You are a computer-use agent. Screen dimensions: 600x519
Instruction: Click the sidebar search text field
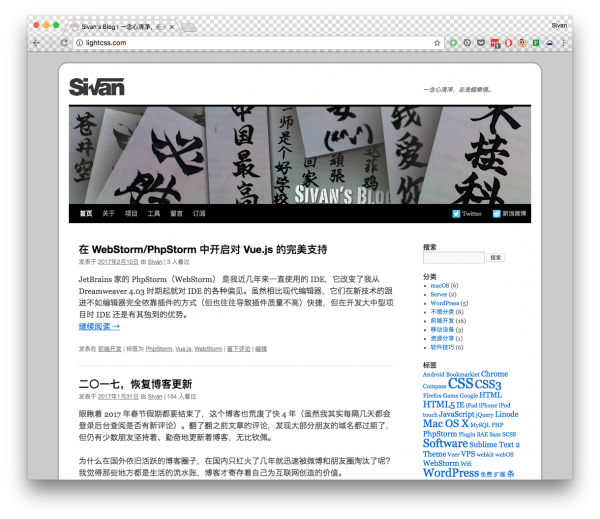pyautogui.click(x=453, y=258)
